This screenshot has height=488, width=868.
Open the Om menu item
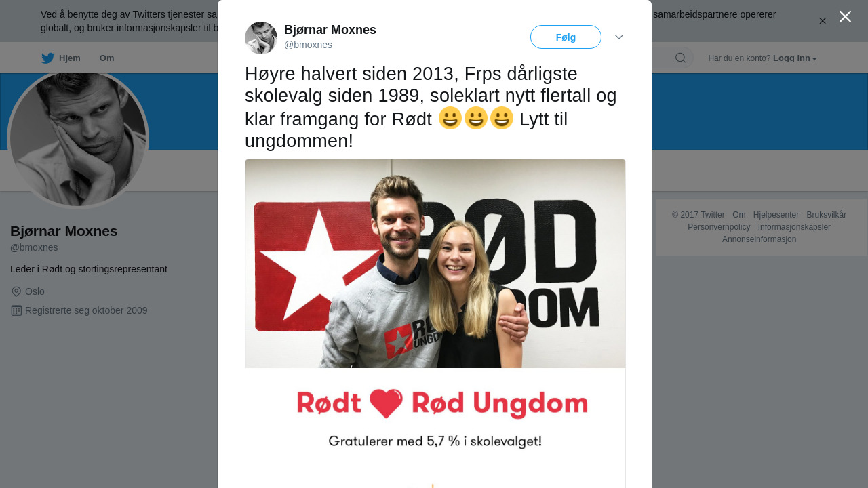click(106, 58)
